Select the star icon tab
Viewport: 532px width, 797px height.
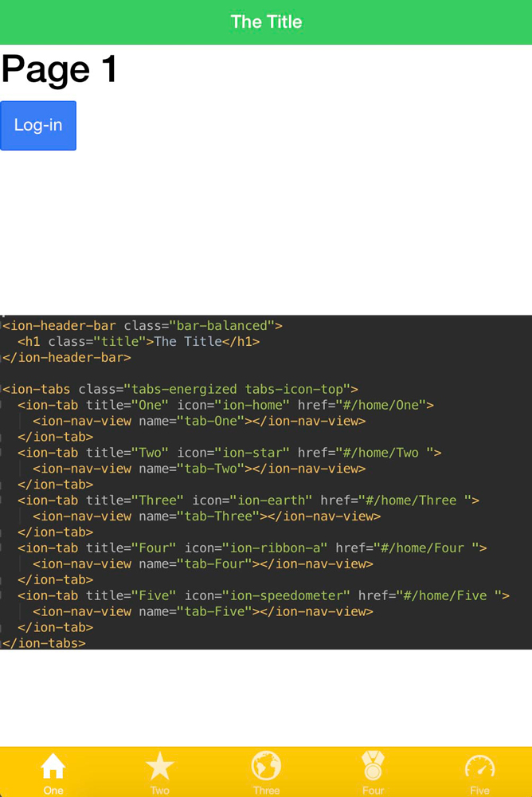click(x=160, y=766)
